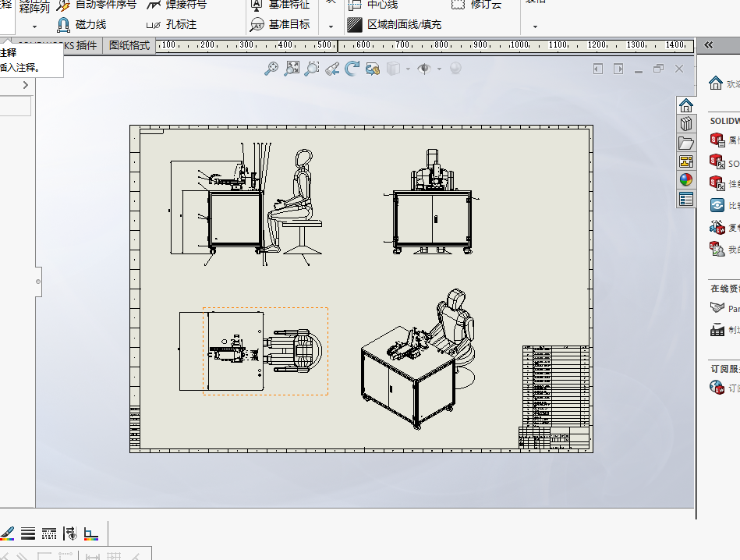
Task: Click the Zoom to Selection magnifier icon
Action: [x=312, y=69]
